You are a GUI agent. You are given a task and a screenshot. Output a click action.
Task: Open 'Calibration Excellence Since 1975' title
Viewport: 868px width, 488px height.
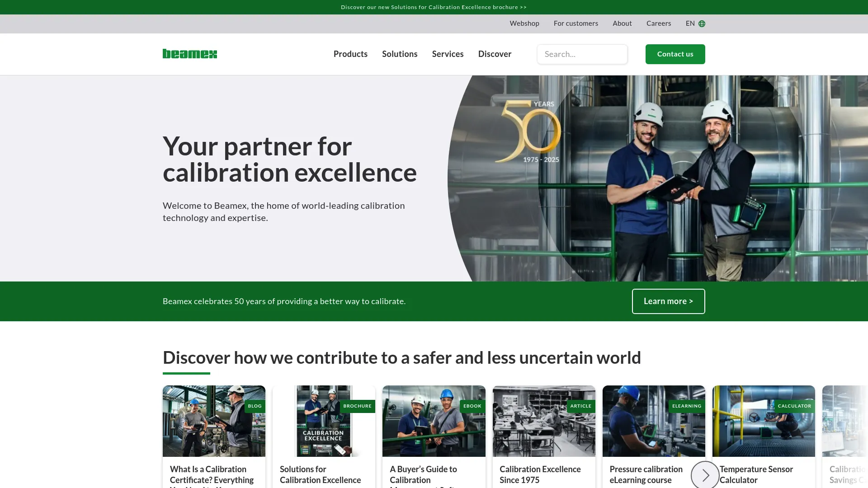pos(540,474)
